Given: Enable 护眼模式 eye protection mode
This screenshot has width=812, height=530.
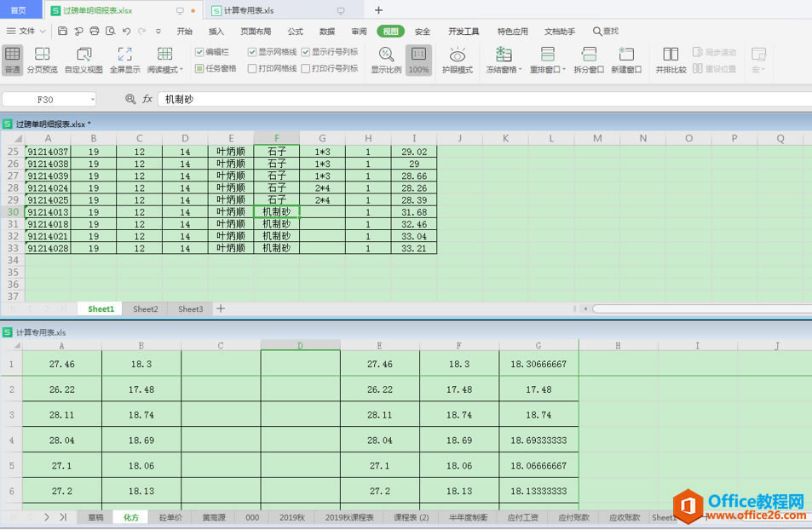Looking at the screenshot, I should tap(458, 60).
